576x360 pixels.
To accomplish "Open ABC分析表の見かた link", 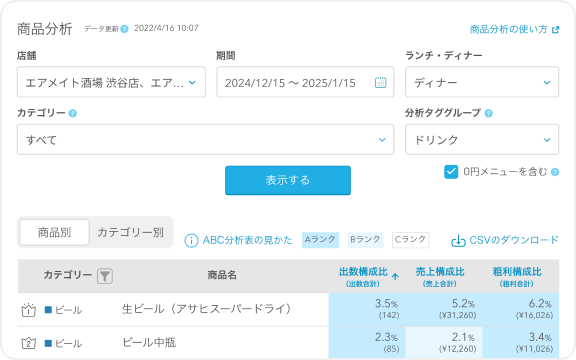I will pos(247,240).
